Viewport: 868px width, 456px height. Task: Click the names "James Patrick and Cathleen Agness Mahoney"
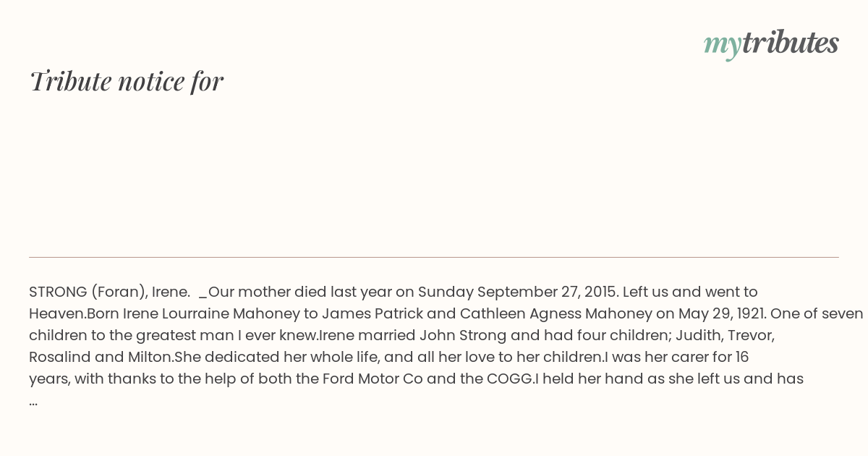pos(487,313)
